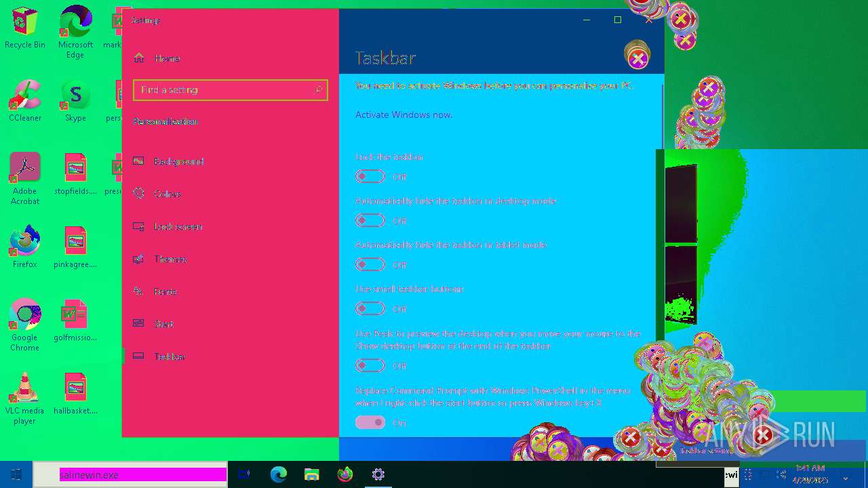Open the hallbasket image file on desktop
This screenshot has height=488, width=868.
click(x=75, y=394)
